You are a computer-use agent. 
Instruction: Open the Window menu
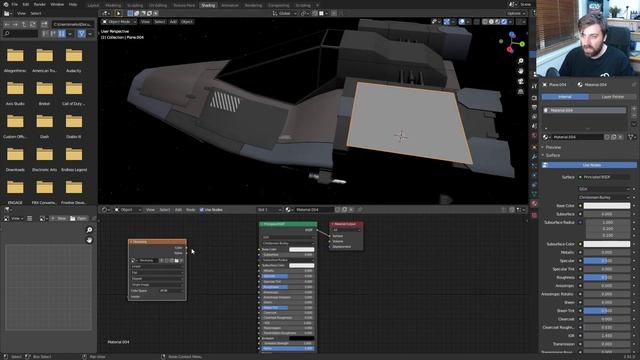57,4
